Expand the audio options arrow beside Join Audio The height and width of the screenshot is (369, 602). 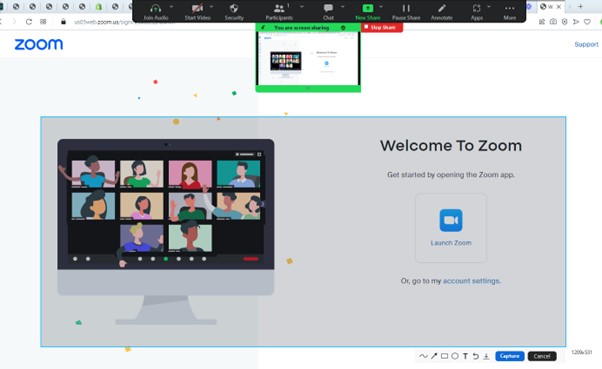click(x=171, y=7)
